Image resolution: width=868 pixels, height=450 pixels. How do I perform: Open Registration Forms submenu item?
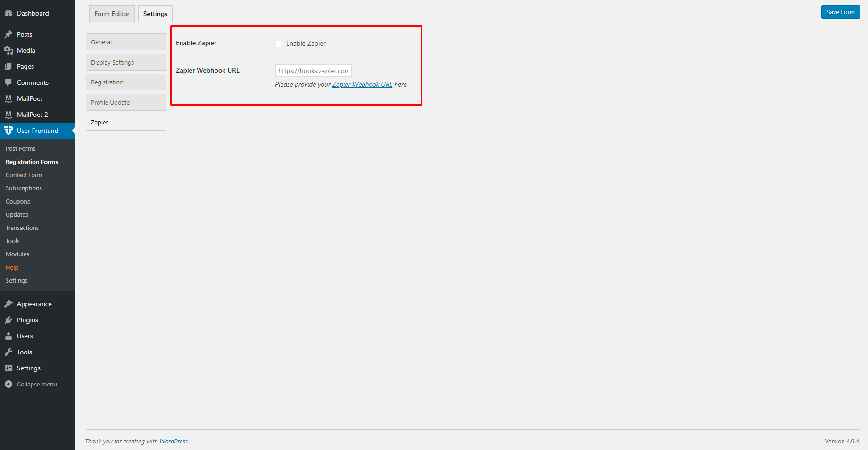[x=32, y=162]
